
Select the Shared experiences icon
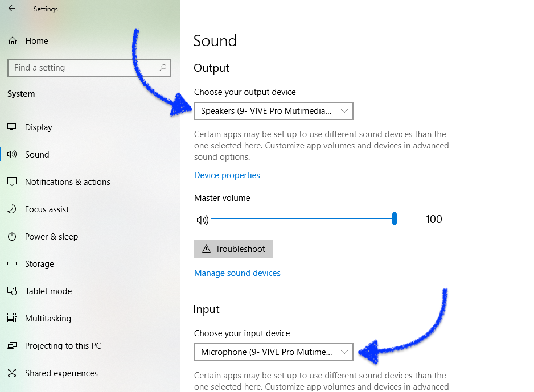pyautogui.click(x=13, y=373)
